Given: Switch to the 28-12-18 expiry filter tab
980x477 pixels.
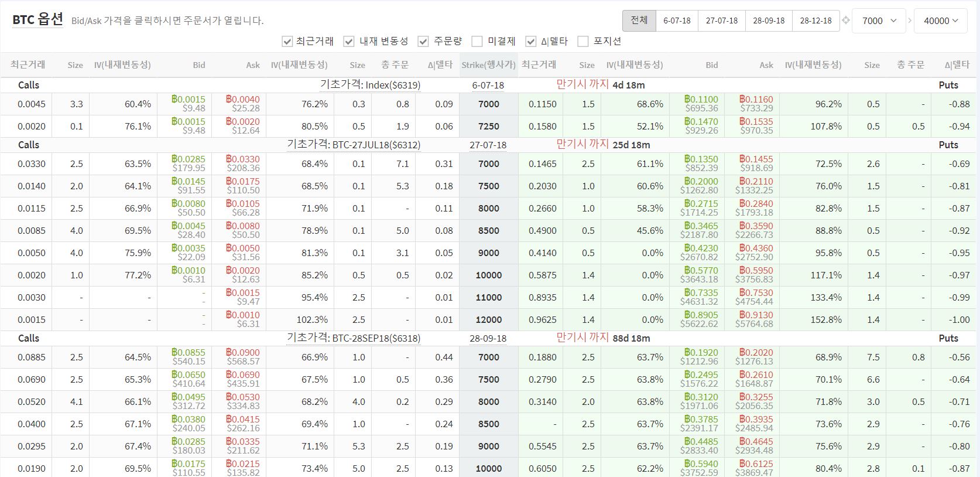Looking at the screenshot, I should [815, 21].
